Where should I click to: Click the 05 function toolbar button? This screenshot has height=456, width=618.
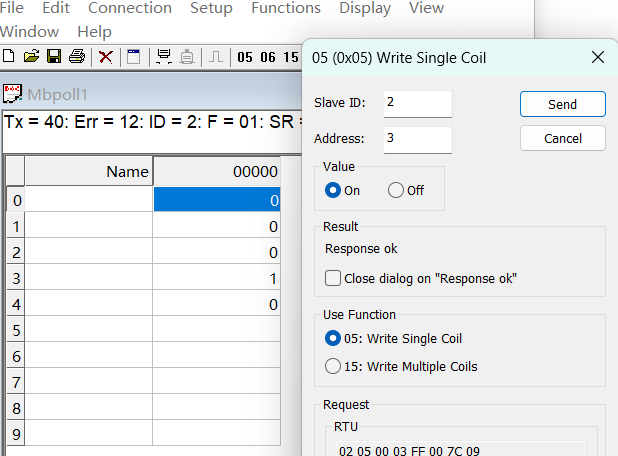click(245, 58)
